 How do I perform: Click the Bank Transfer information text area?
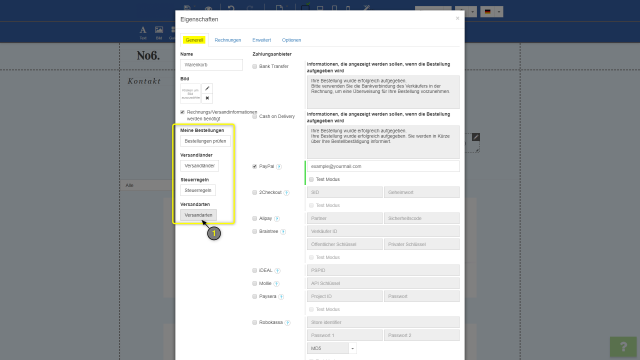click(x=383, y=92)
